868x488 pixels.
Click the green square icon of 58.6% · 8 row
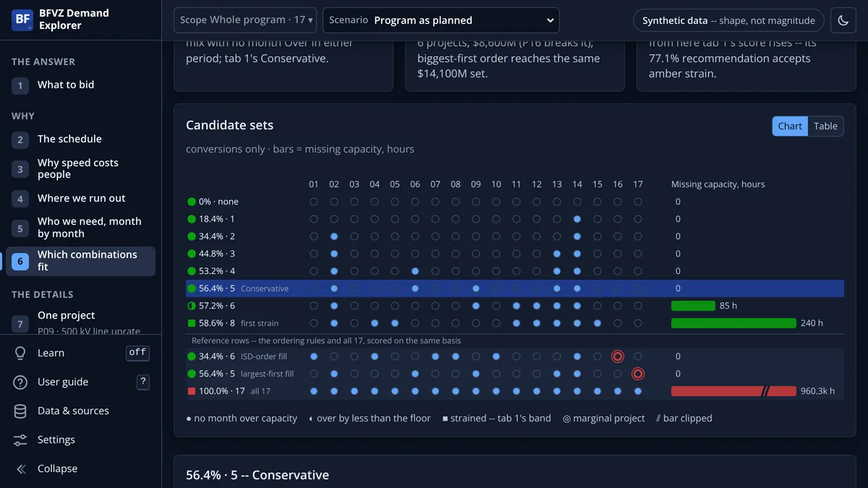[192, 323]
